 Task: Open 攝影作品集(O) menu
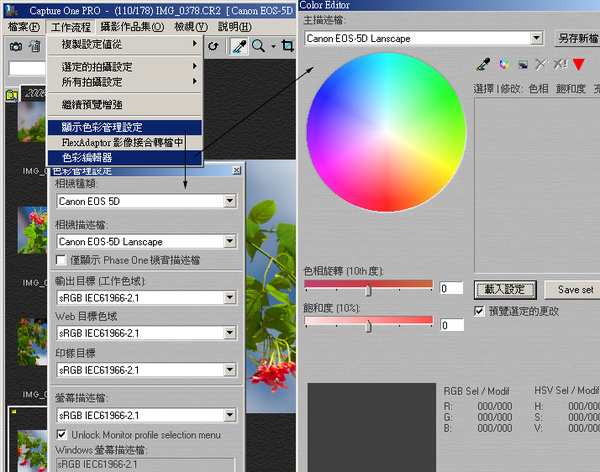(x=132, y=27)
